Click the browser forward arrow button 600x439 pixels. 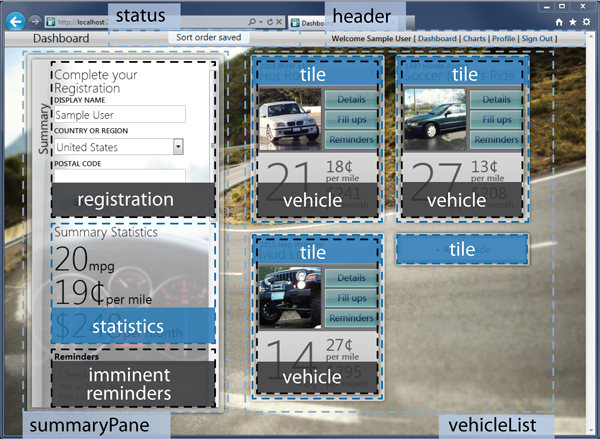coord(35,21)
